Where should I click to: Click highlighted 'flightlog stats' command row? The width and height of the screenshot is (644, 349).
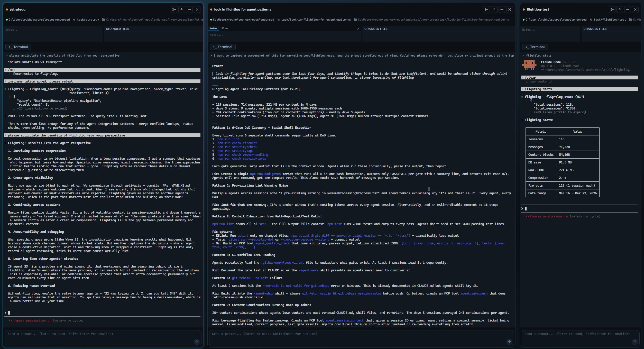pyautogui.click(x=579, y=89)
